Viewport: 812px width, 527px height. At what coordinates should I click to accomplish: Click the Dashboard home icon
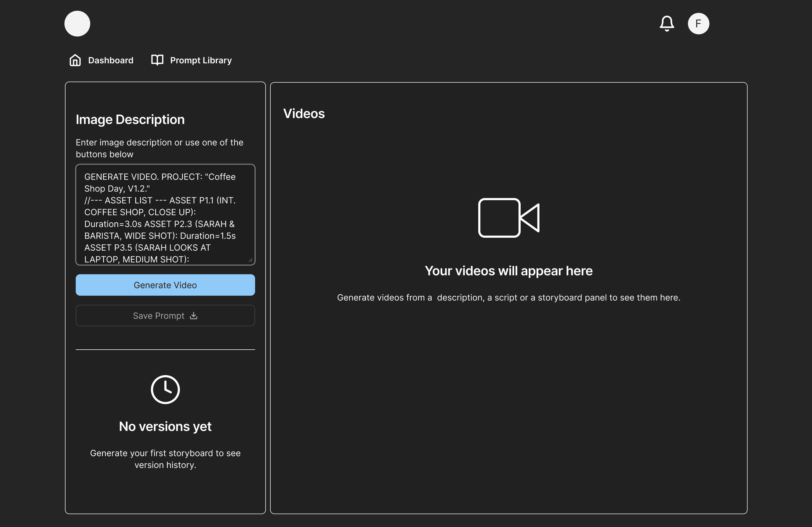75,60
